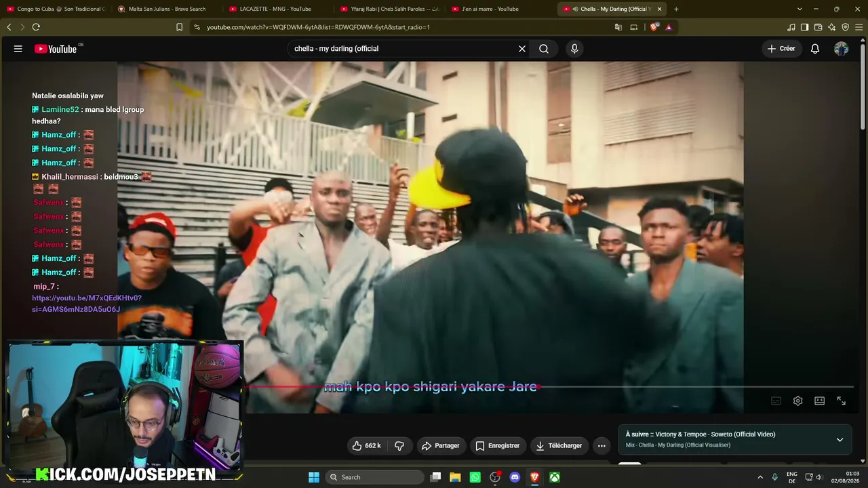Enter full screen on the video player

841,401
